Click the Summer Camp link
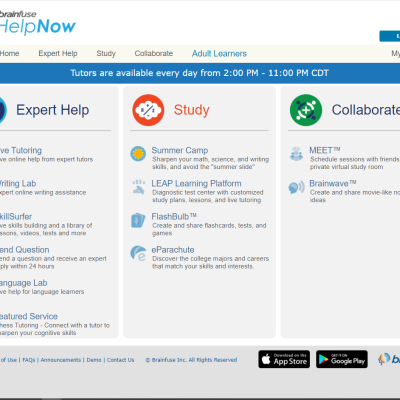This screenshot has width=400, height=400. [x=180, y=150]
